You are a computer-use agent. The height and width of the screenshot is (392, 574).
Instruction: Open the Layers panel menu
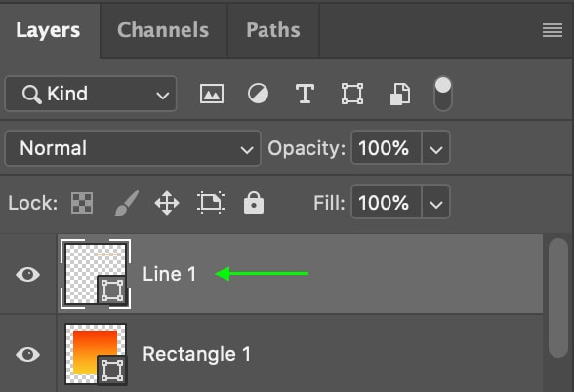tap(553, 30)
